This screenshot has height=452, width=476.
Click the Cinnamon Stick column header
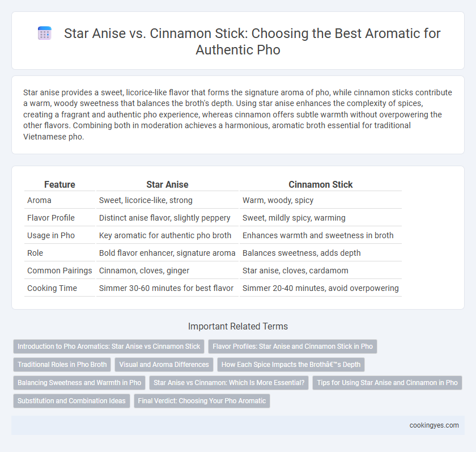coord(320,184)
